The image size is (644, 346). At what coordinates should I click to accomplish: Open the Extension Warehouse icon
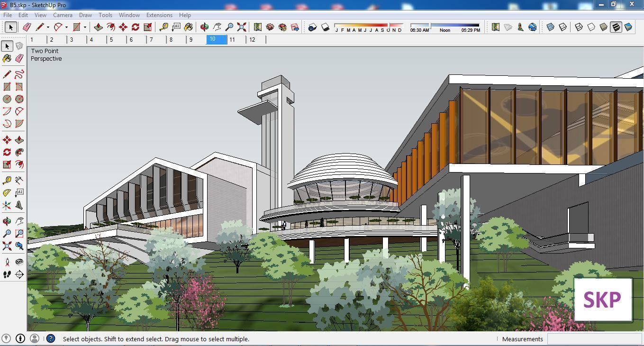[x=282, y=27]
